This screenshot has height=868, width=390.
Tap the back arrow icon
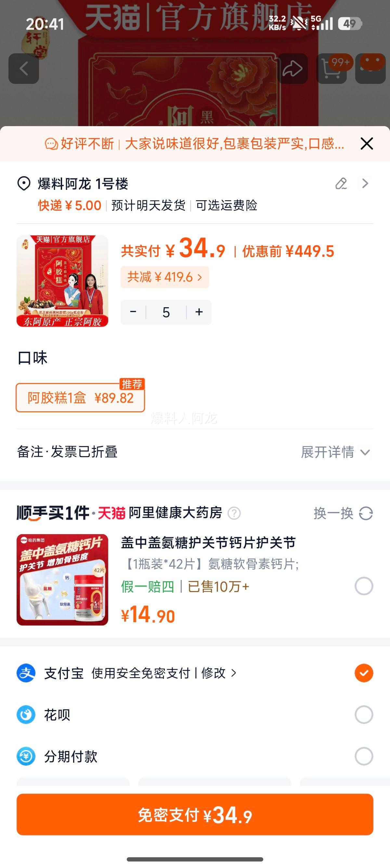pyautogui.click(x=24, y=69)
